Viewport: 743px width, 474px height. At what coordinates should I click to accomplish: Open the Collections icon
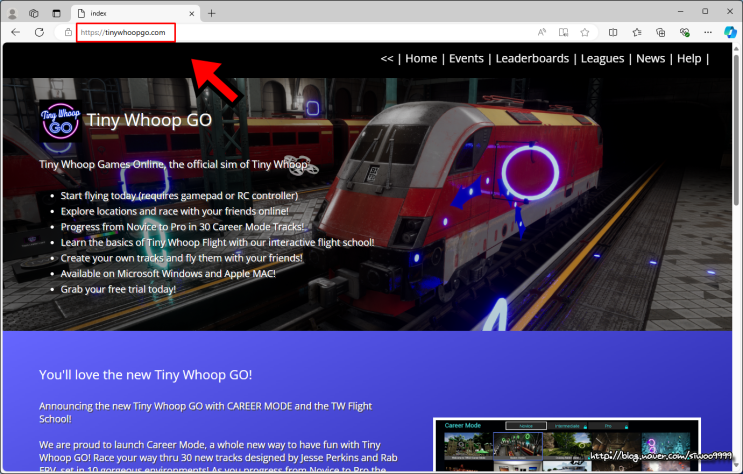point(658,32)
